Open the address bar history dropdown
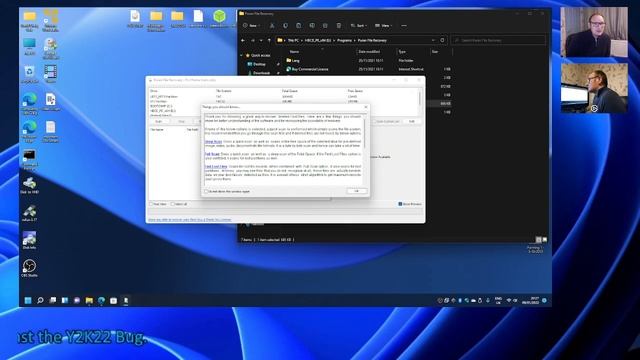The width and height of the screenshot is (640, 360). click(x=433, y=40)
